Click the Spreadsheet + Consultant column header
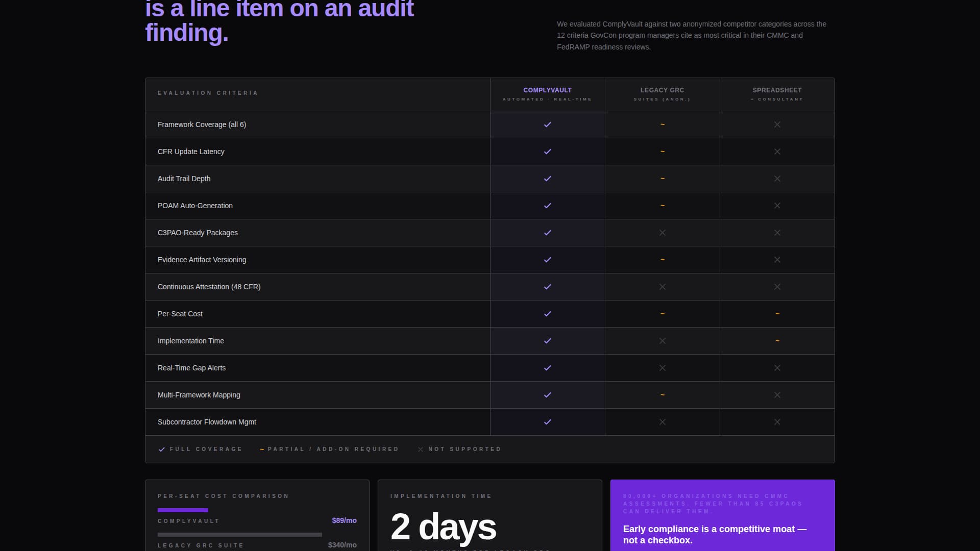 tap(777, 94)
